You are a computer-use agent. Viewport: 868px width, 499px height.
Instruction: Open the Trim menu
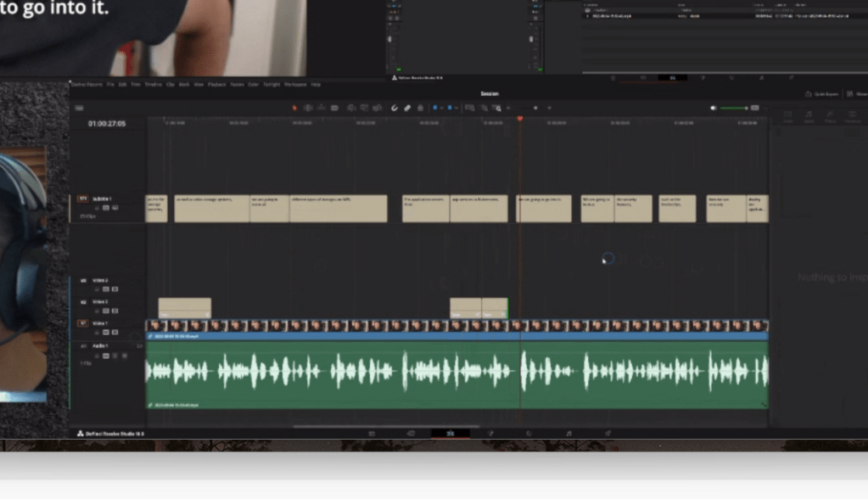click(x=136, y=85)
